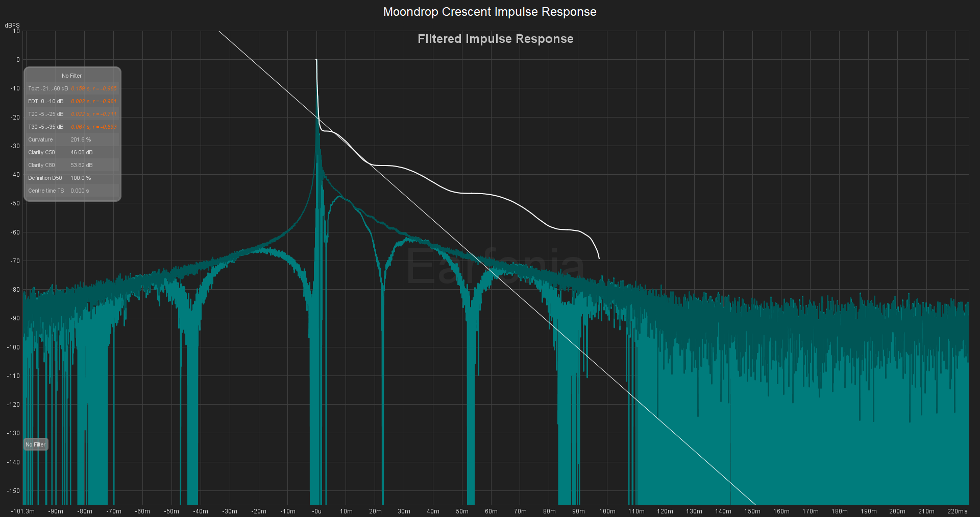The width and height of the screenshot is (980, 517).
Task: Click the Centre time TS 0.000 s value
Action: click(x=80, y=191)
